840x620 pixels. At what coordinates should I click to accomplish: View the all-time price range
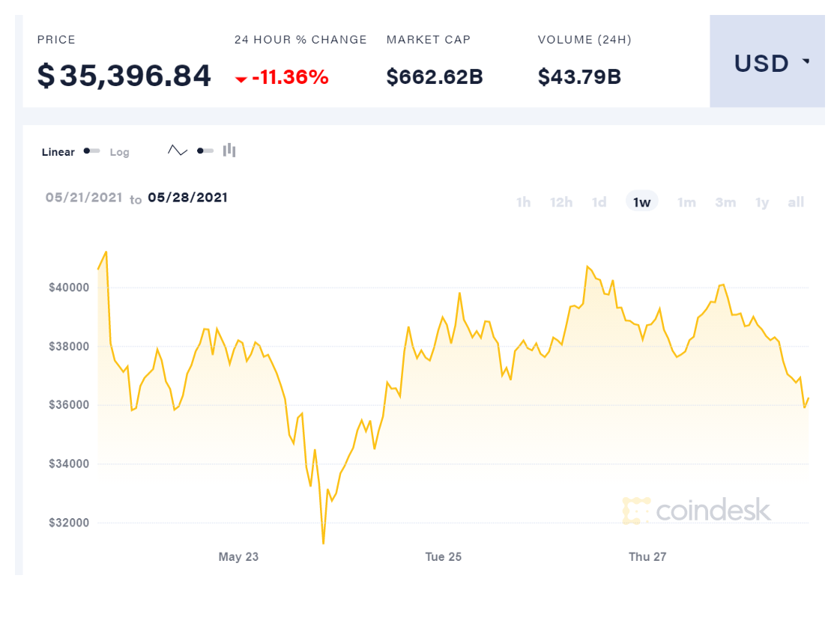[796, 202]
